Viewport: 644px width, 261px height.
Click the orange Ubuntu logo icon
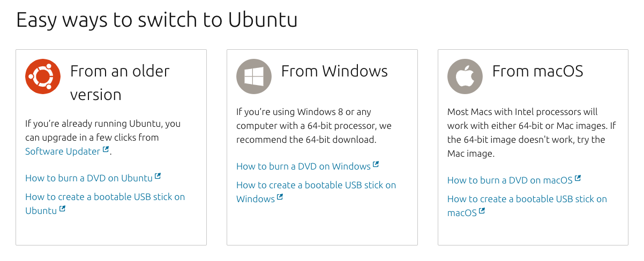pyautogui.click(x=43, y=76)
